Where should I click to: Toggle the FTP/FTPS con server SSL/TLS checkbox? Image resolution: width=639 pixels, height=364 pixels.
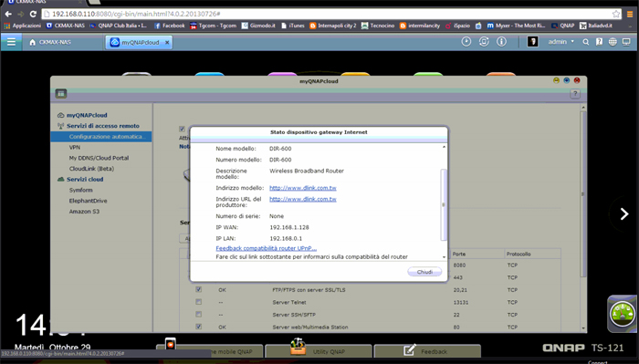[198, 289]
